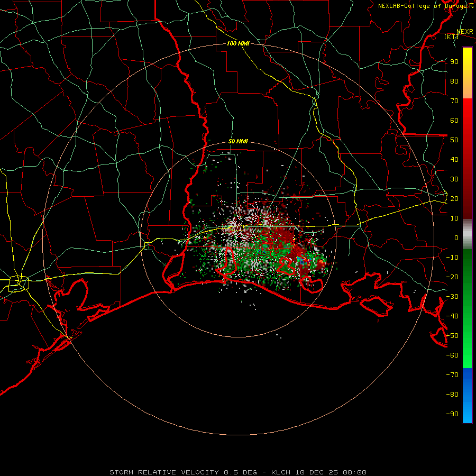
Task: Click the -20 scale value
Action: pos(452,277)
